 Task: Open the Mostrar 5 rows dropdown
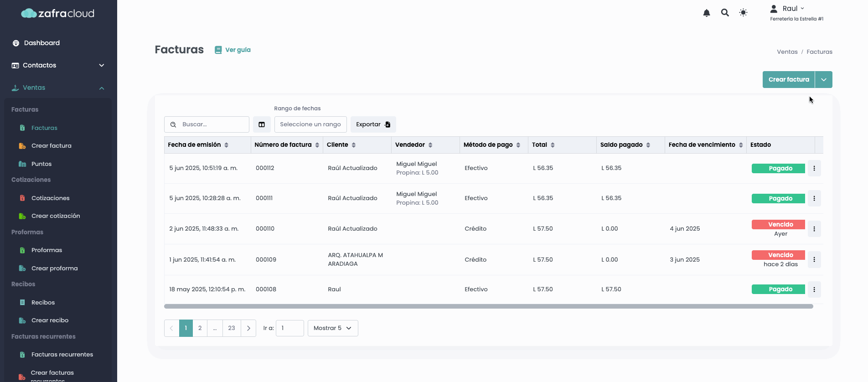(333, 328)
